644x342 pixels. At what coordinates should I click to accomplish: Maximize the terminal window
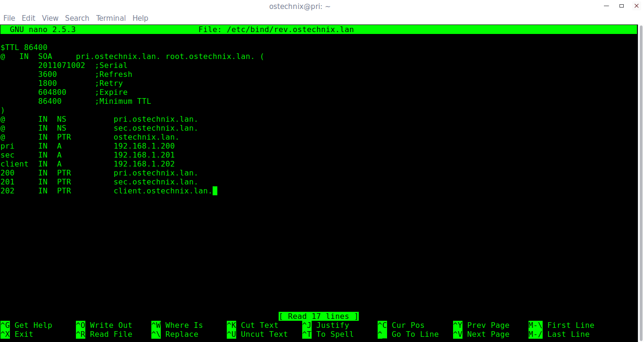pyautogui.click(x=621, y=6)
